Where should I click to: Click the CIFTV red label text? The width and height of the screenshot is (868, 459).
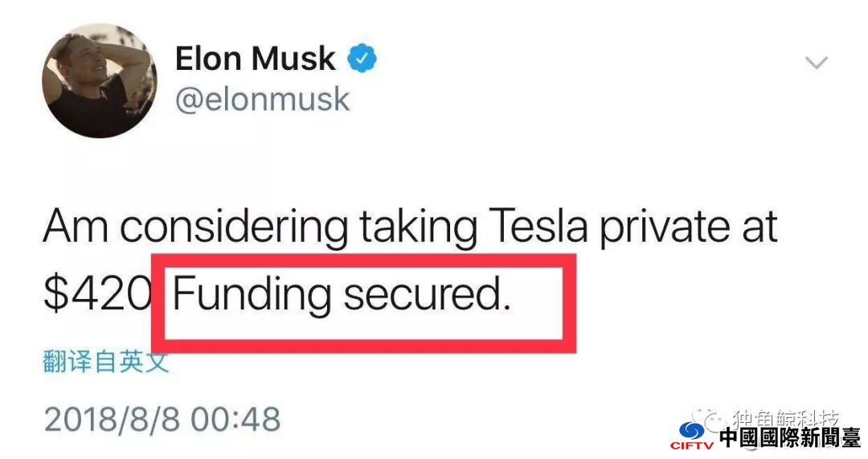click(692, 445)
